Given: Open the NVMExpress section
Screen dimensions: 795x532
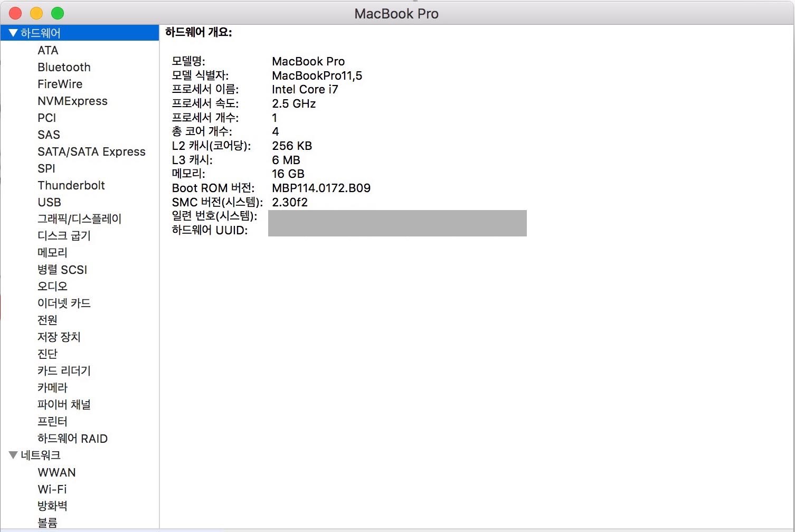Looking at the screenshot, I should point(72,101).
